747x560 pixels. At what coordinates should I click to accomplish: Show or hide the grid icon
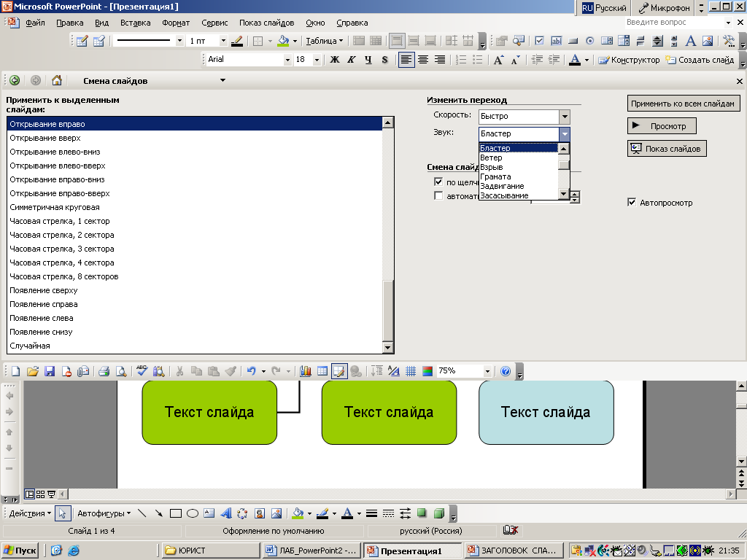point(411,371)
